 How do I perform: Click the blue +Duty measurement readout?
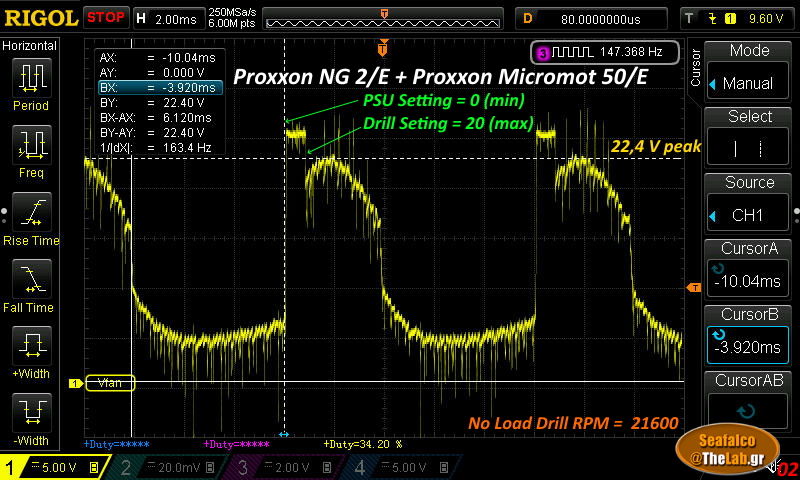point(116,444)
